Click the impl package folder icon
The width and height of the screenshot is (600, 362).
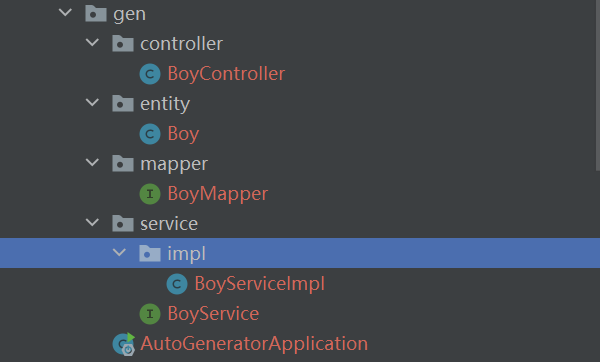150,253
